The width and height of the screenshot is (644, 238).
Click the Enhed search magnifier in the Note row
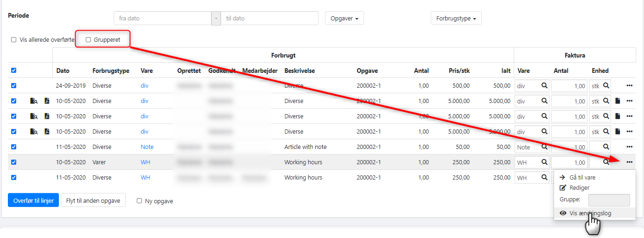606,147
